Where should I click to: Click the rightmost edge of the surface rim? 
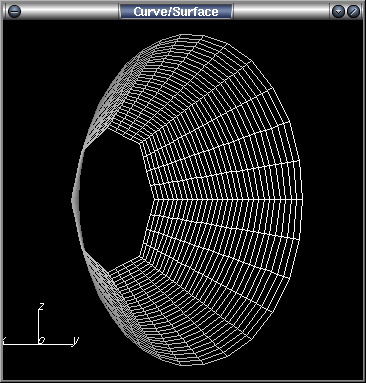[x=302, y=199]
